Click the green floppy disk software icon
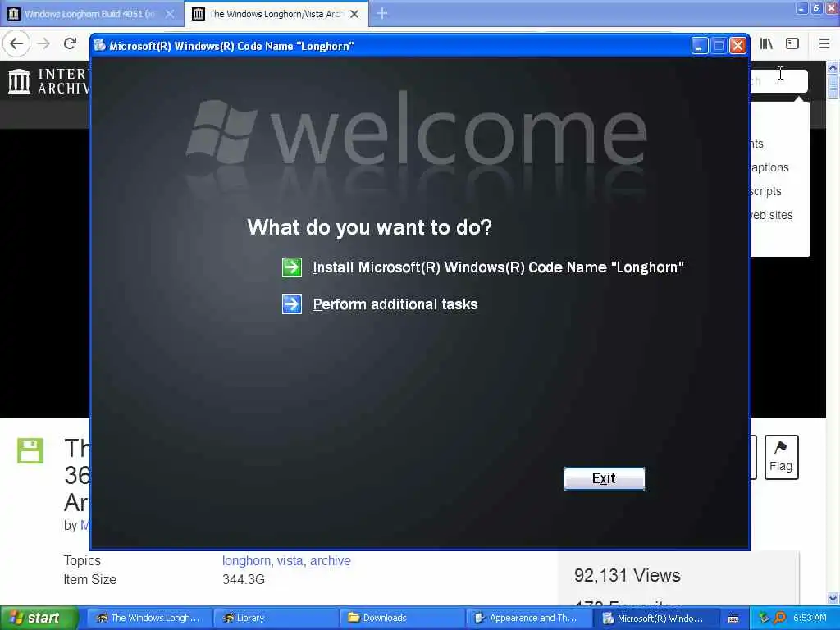 (x=30, y=450)
